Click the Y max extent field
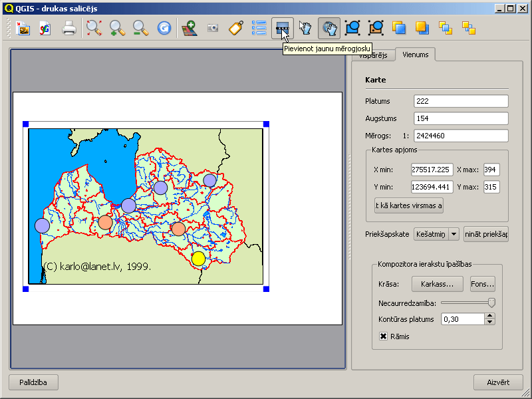 [491, 187]
